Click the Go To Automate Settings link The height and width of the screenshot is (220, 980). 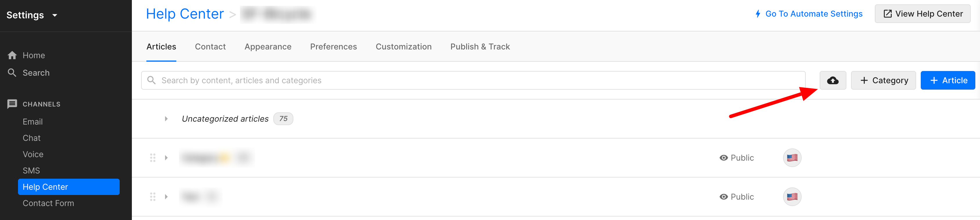tap(814, 14)
